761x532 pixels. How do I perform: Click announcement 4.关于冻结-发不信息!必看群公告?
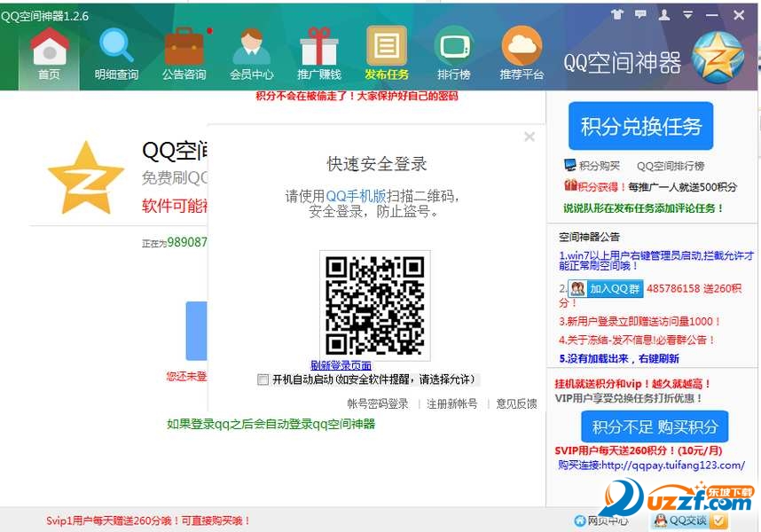pos(637,340)
